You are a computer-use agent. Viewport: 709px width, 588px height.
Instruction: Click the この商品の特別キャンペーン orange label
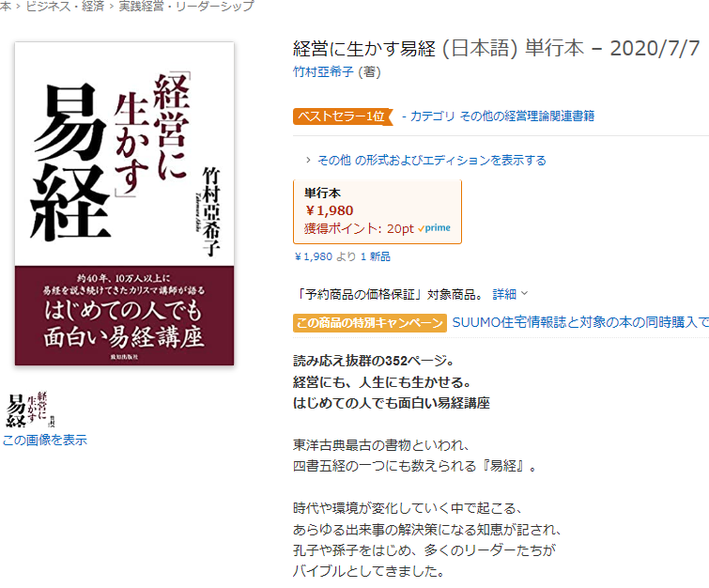370,323
